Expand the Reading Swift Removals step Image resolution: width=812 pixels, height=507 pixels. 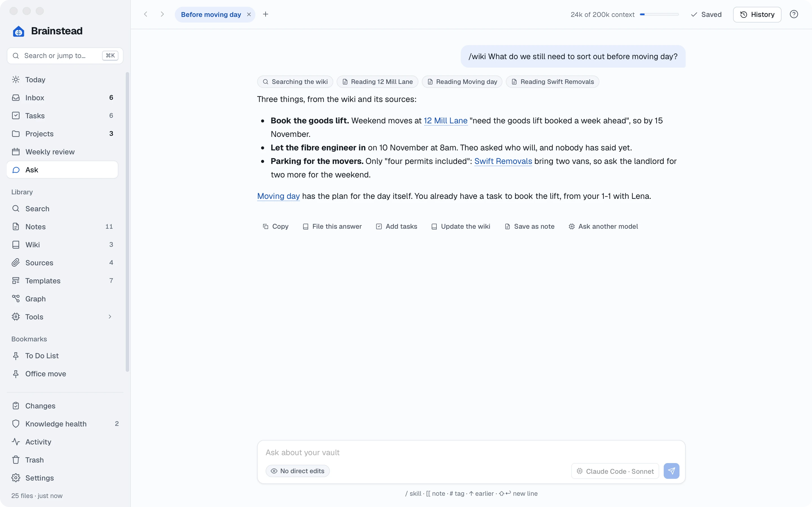click(552, 82)
